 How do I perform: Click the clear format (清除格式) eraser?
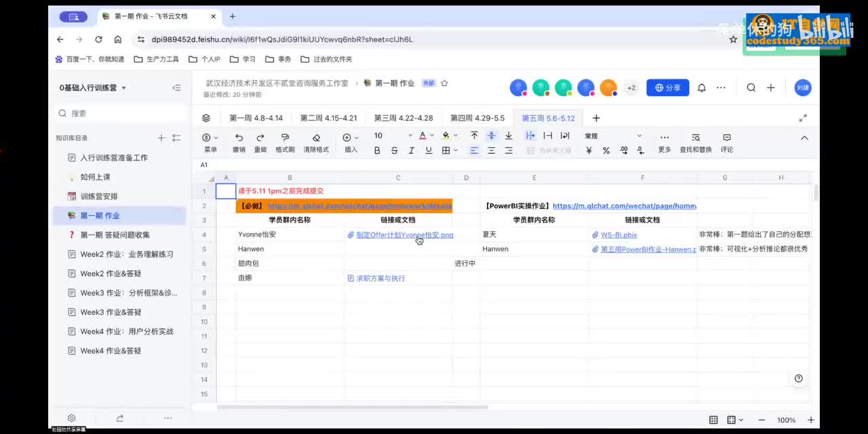click(316, 137)
